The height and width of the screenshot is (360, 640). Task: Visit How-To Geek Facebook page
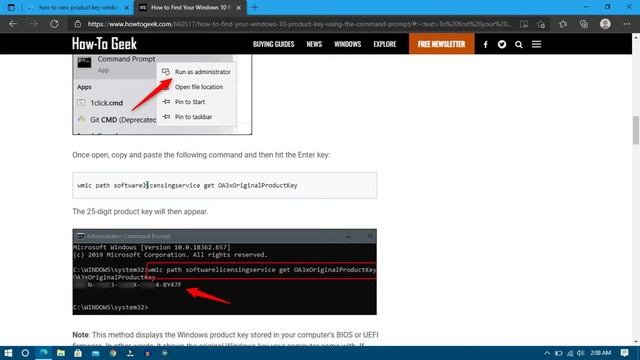coord(485,44)
